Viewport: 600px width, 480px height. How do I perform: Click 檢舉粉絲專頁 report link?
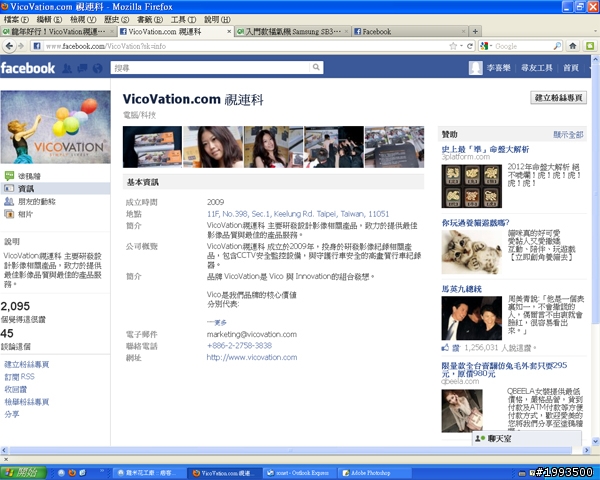pos(26,402)
